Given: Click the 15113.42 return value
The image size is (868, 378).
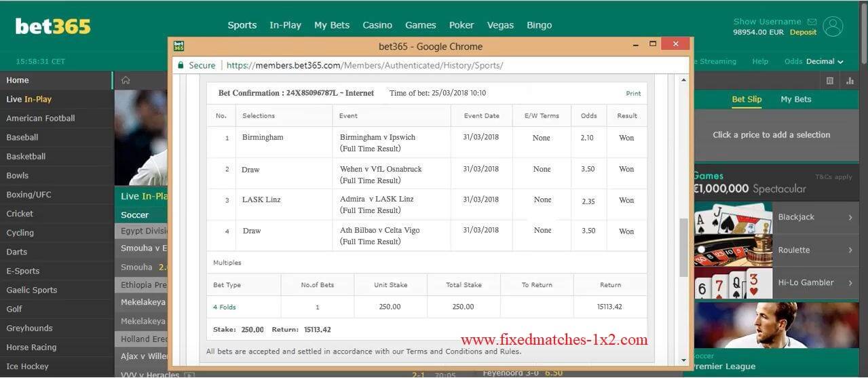Looking at the screenshot, I should coord(609,307).
